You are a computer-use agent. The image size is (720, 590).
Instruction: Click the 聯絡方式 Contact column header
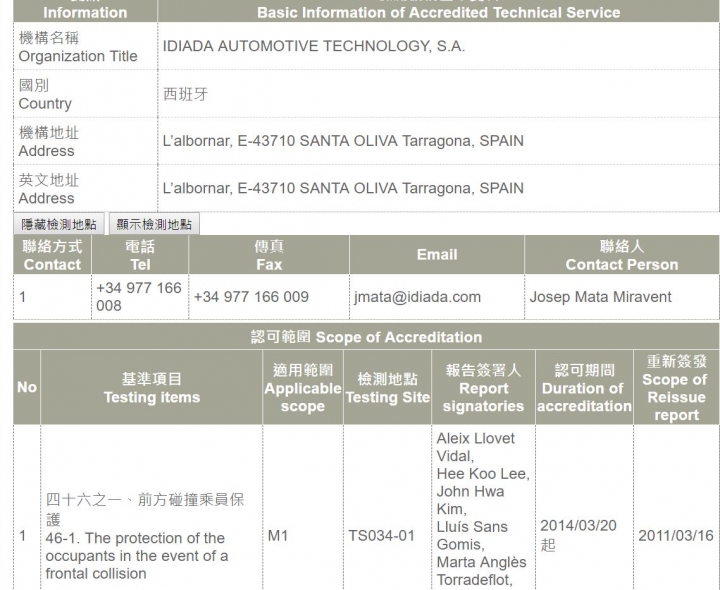pyautogui.click(x=52, y=255)
